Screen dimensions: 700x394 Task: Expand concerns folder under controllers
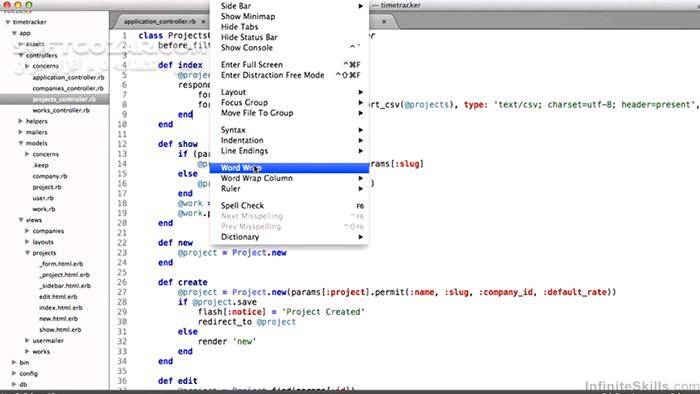coord(27,66)
